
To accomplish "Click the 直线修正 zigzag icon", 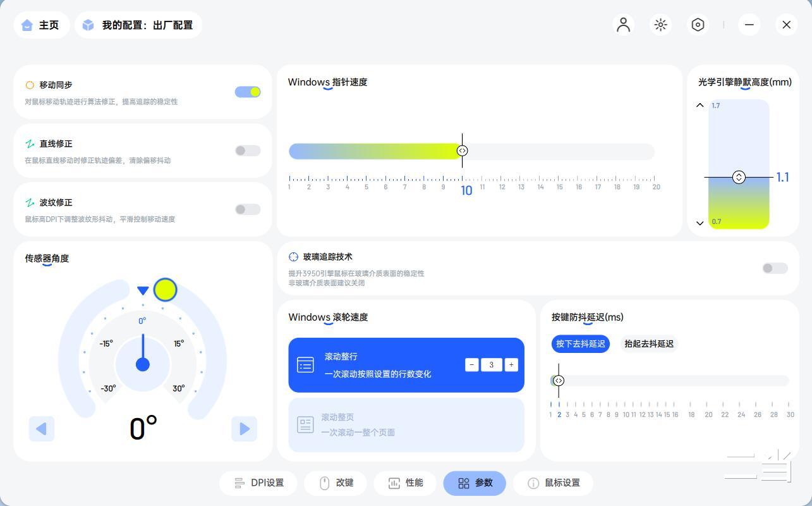I will point(30,144).
